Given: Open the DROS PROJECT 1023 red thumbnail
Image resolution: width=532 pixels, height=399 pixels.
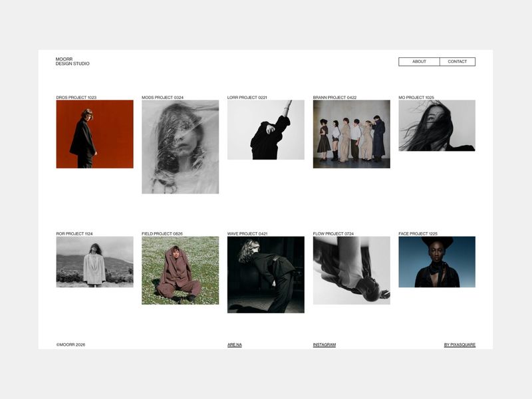Looking at the screenshot, I should (94, 134).
